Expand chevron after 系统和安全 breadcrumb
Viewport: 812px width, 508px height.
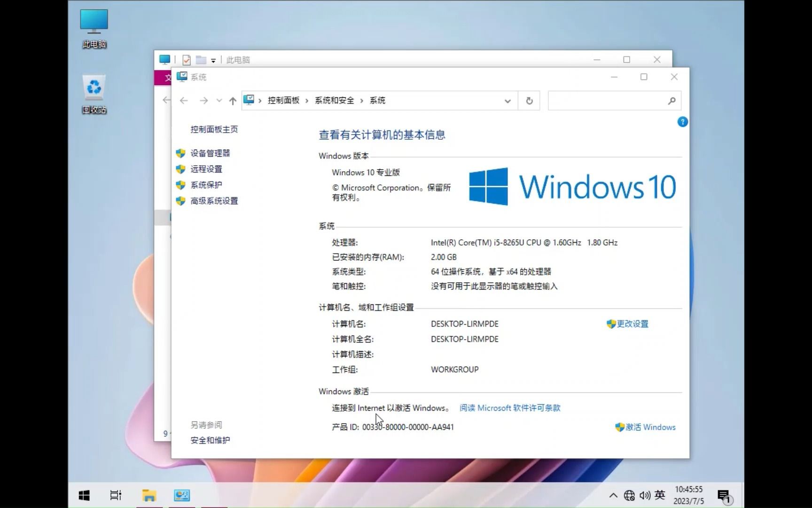362,101
